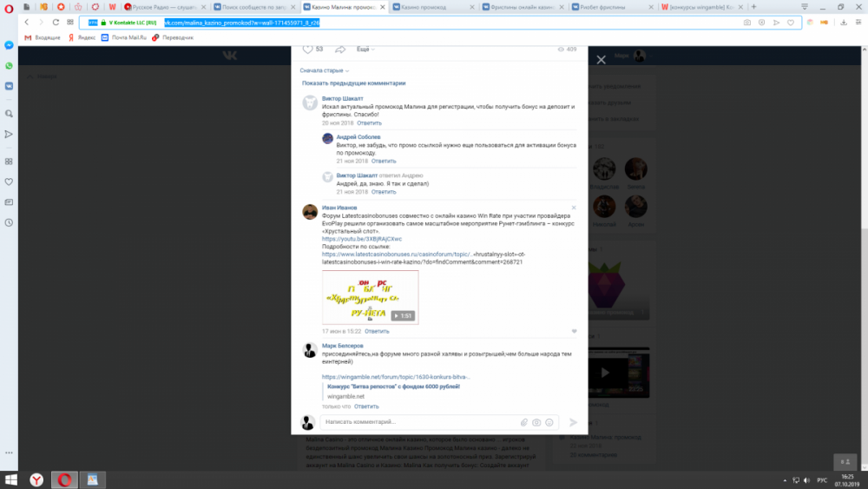Switch keyboard language РУС

[822, 480]
